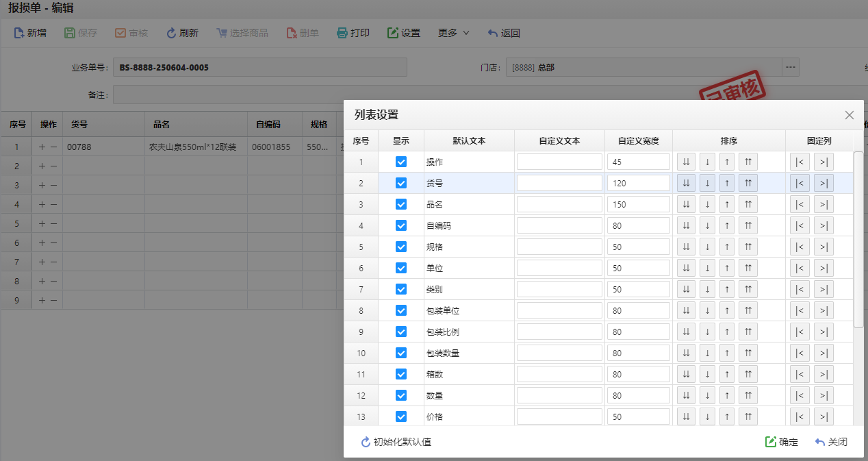868x461 pixels.
Task: Pin 价格 column to right
Action: [x=824, y=417]
